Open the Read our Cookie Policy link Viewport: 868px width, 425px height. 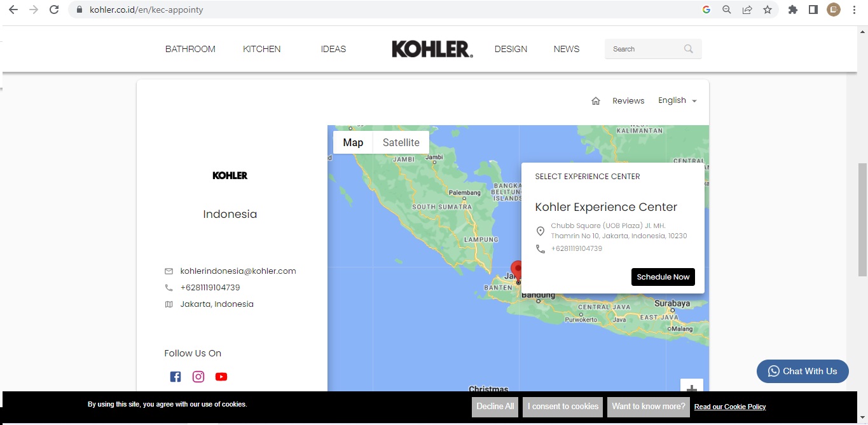click(729, 407)
